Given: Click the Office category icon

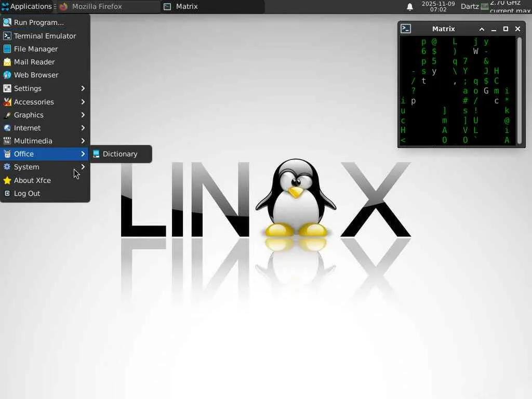Looking at the screenshot, I should pos(7,154).
